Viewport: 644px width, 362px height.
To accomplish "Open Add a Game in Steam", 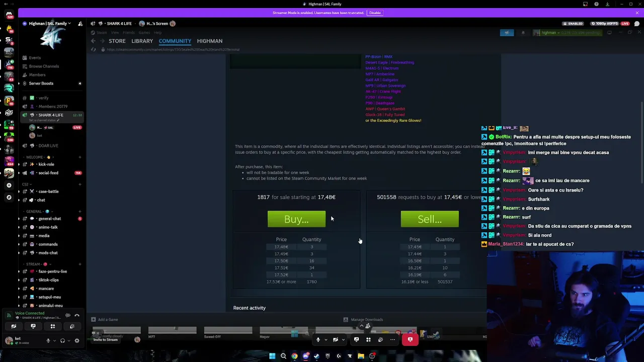I will [x=105, y=319].
